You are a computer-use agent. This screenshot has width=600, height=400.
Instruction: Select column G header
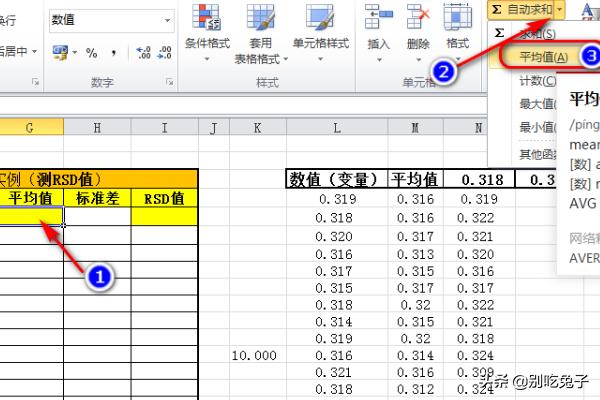point(31,127)
